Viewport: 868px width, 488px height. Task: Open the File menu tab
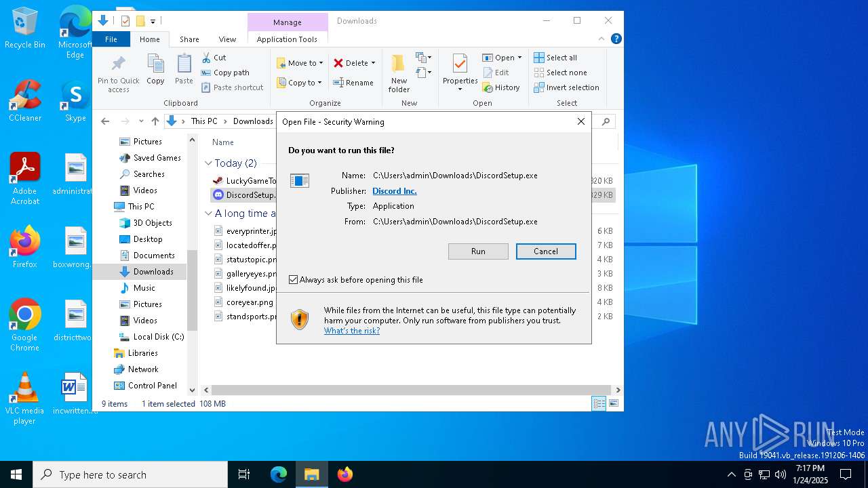pyautogui.click(x=111, y=39)
